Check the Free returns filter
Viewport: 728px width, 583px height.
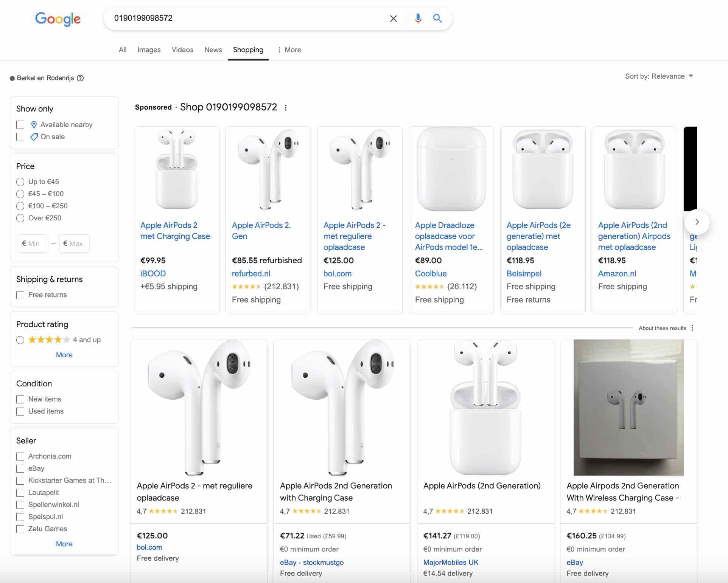[20, 295]
